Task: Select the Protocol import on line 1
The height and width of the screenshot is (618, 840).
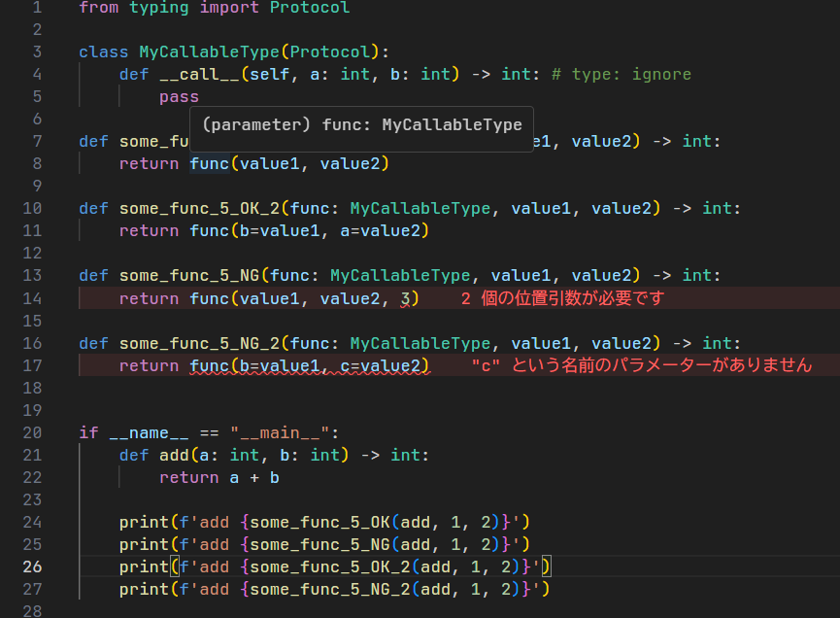Action: tap(309, 9)
